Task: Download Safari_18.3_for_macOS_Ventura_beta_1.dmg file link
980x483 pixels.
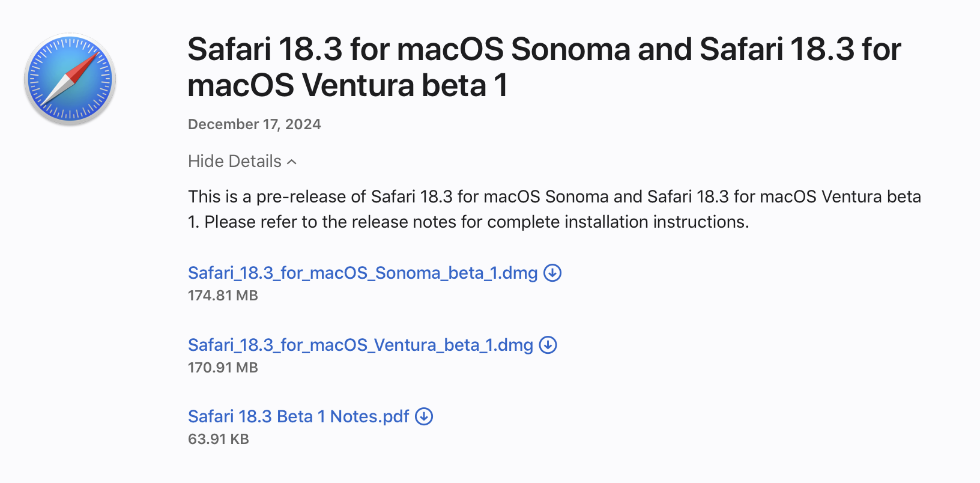Action: (x=360, y=345)
